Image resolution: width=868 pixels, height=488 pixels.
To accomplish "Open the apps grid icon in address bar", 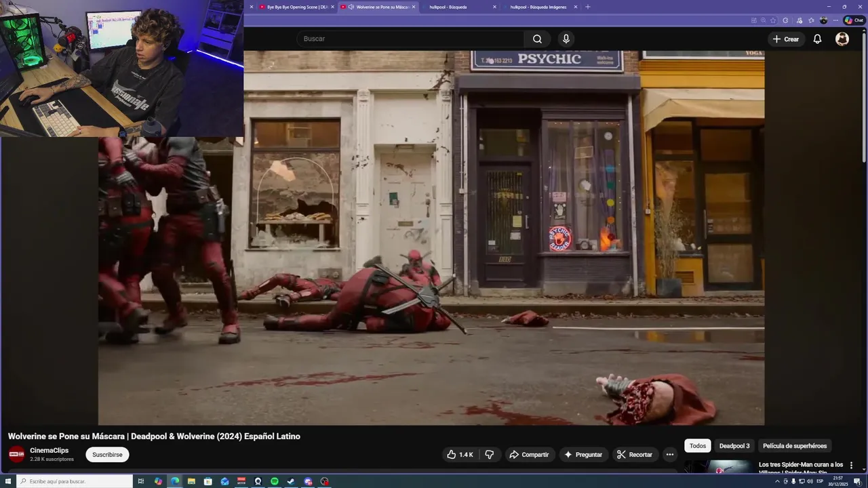I will [x=754, y=20].
